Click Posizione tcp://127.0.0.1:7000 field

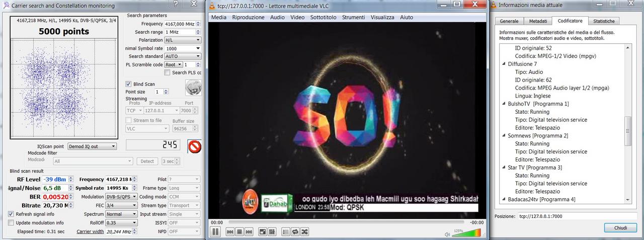point(578,216)
